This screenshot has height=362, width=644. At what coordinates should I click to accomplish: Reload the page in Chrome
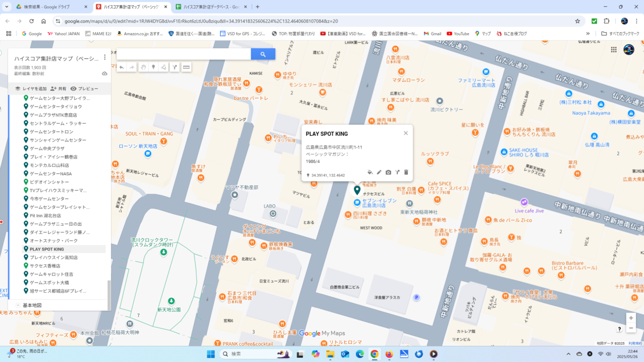point(32,21)
